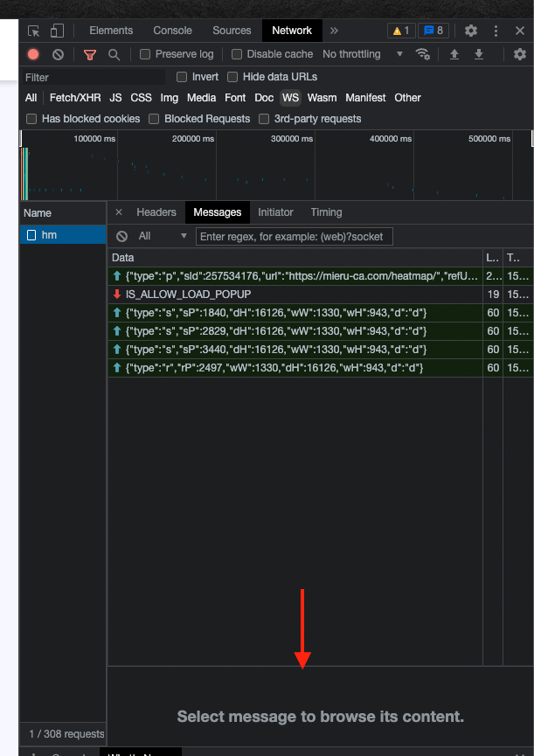Clear all websocket messages icon
This screenshot has height=756, width=534.
(x=122, y=236)
